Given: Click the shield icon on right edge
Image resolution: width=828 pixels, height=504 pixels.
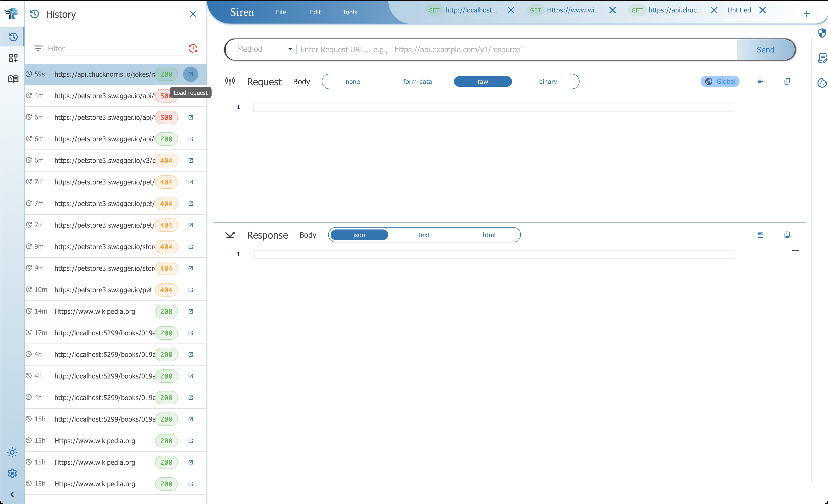Looking at the screenshot, I should coord(822,33).
